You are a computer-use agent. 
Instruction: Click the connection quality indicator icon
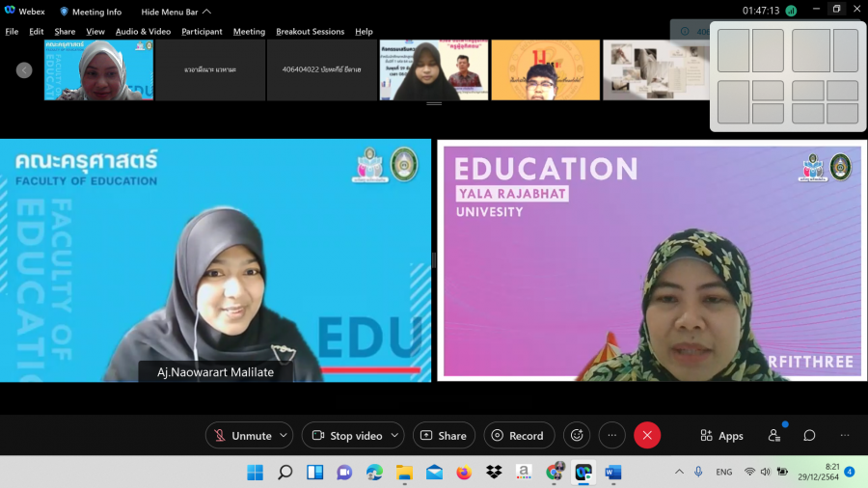click(x=791, y=12)
